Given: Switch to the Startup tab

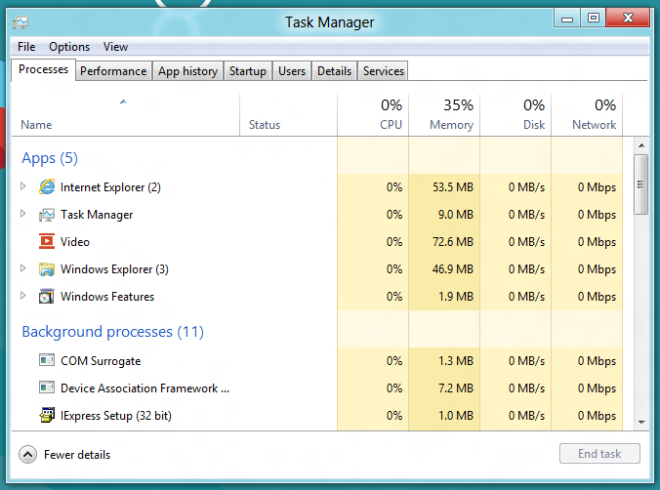Looking at the screenshot, I should click(248, 71).
